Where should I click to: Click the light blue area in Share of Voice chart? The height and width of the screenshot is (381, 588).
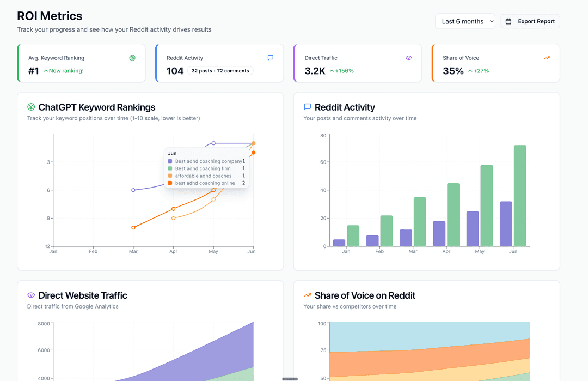click(x=430, y=334)
